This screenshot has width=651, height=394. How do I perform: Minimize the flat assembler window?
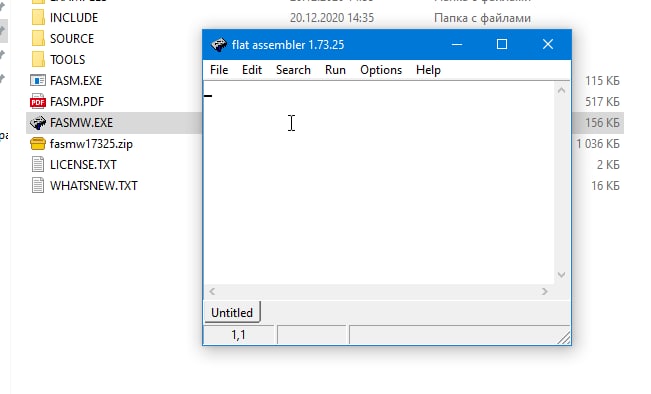coord(457,44)
